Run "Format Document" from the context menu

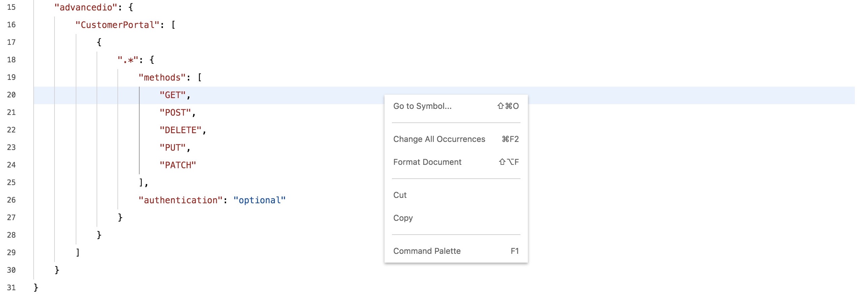[427, 162]
